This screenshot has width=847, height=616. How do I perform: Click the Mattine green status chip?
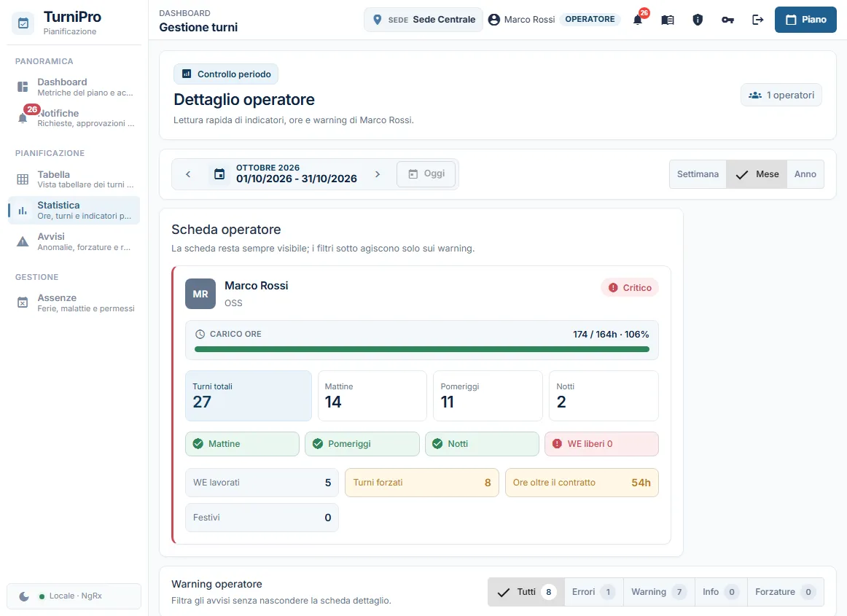click(x=242, y=444)
